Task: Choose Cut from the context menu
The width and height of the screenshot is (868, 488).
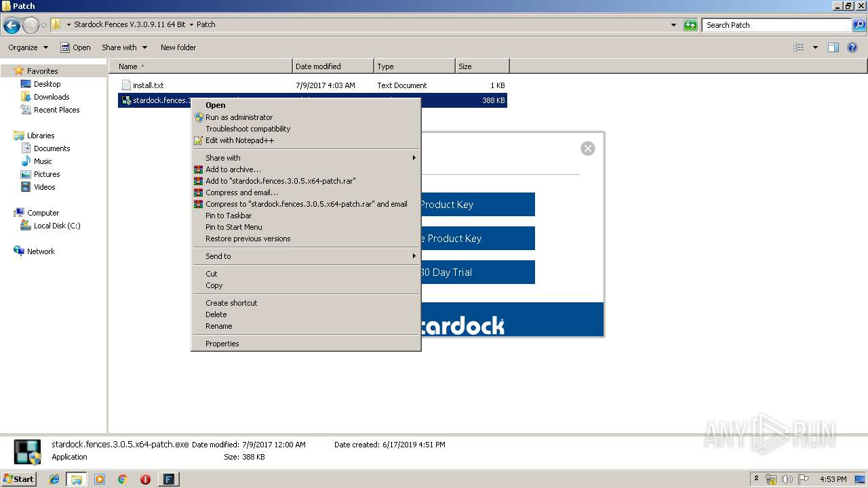Action: point(307,274)
